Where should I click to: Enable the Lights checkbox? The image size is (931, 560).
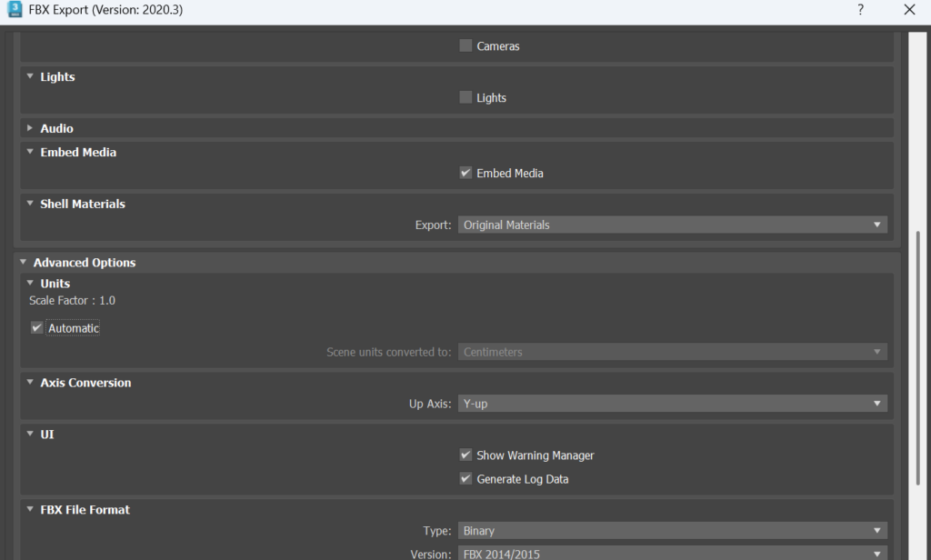pyautogui.click(x=465, y=97)
